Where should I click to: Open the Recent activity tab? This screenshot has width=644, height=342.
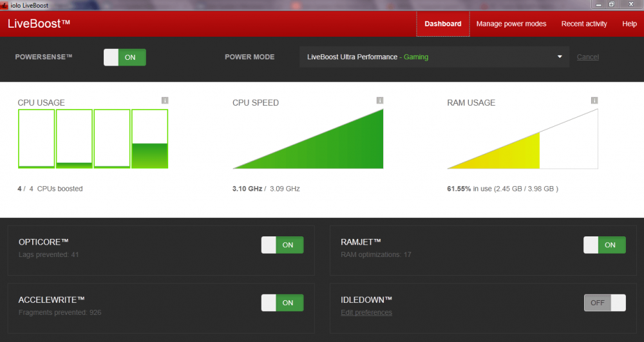[x=584, y=24]
